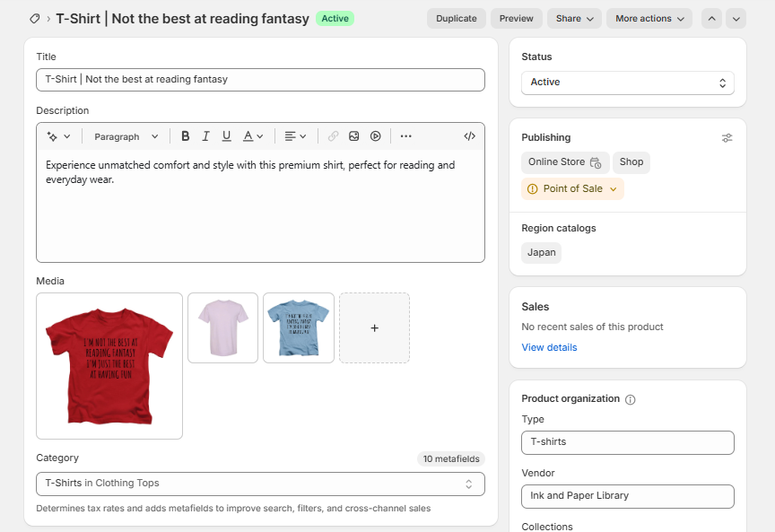Screen dimensions: 775x532
Task: Expand the Point of Sale channel chevron
Action: 614,189
